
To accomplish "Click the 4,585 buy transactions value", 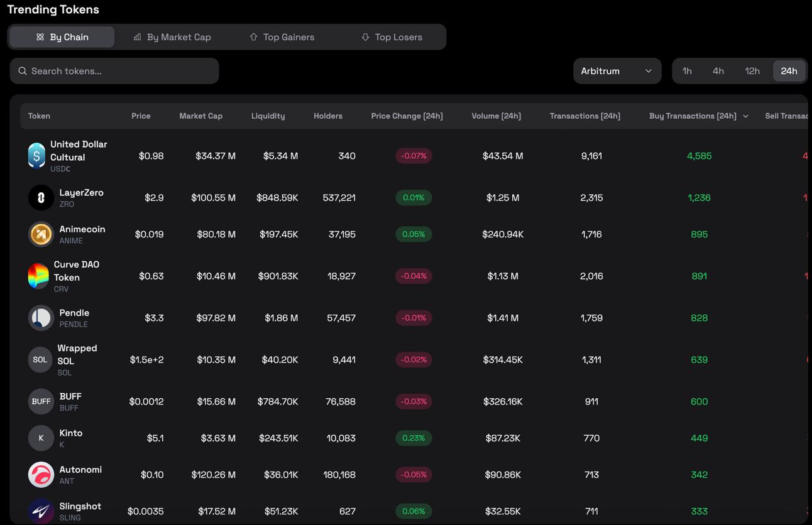I will pos(700,156).
